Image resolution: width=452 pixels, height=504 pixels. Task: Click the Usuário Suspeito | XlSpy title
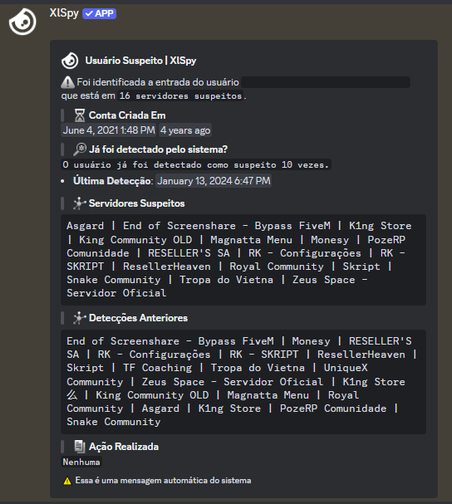point(141,61)
